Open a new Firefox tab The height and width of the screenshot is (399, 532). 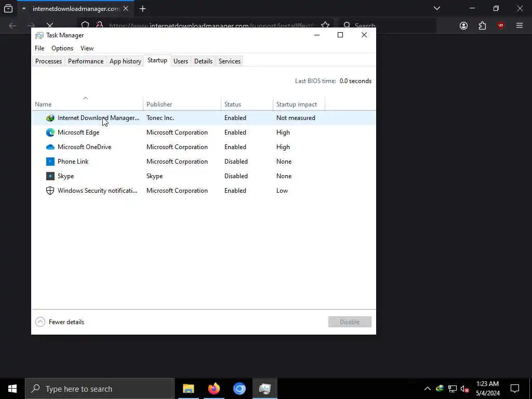pyautogui.click(x=142, y=9)
